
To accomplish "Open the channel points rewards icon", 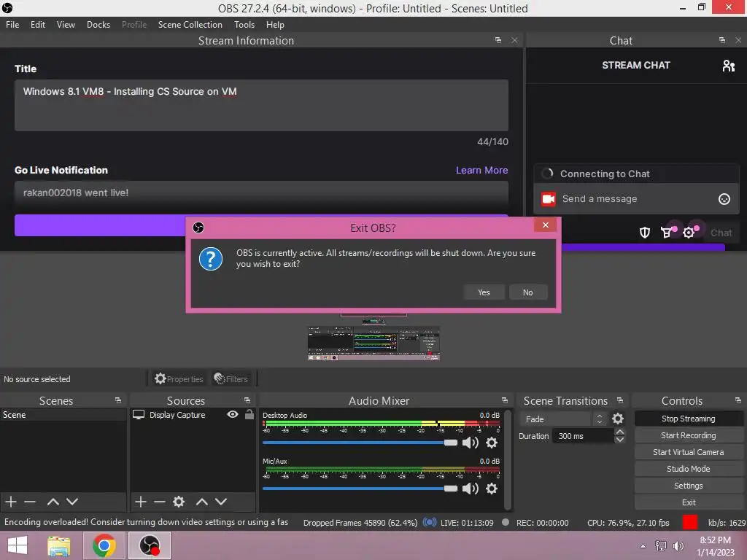I will [x=667, y=233].
